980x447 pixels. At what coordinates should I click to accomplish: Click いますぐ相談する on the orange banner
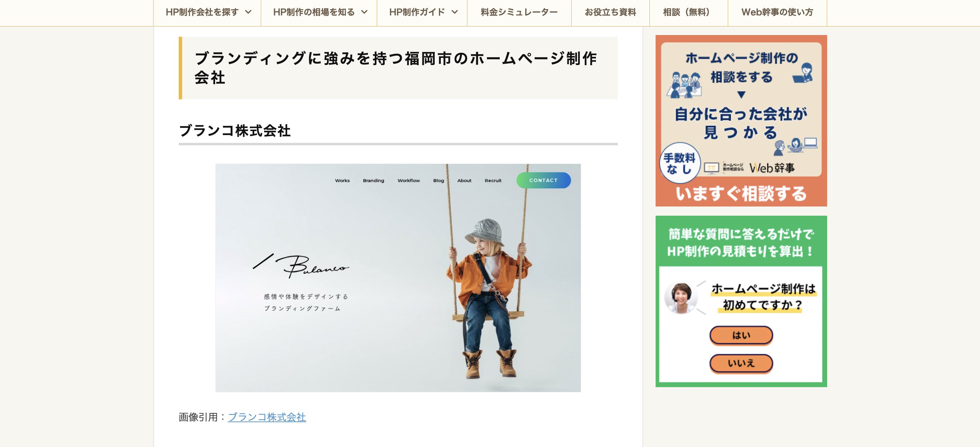(x=741, y=194)
